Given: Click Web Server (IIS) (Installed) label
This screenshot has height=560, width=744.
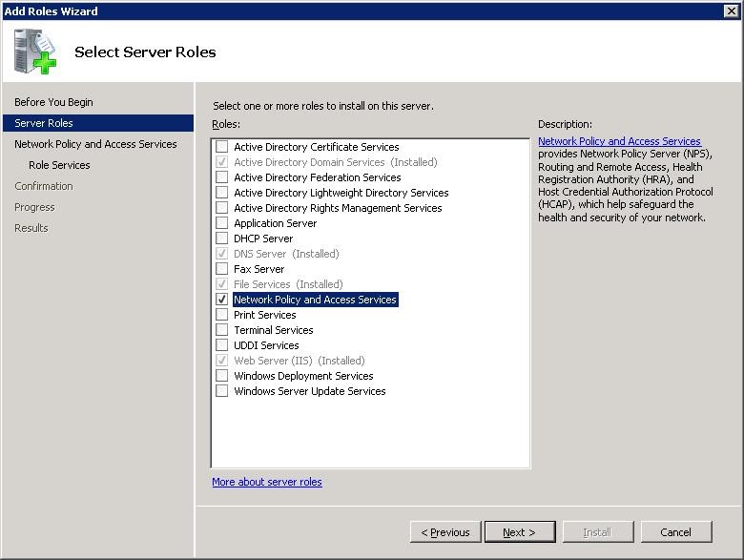Looking at the screenshot, I should coord(300,361).
